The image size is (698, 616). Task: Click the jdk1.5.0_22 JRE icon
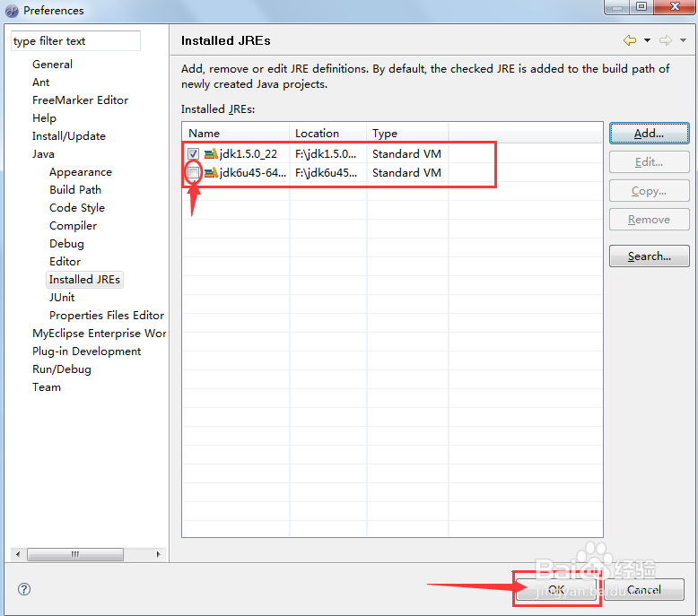tap(211, 154)
